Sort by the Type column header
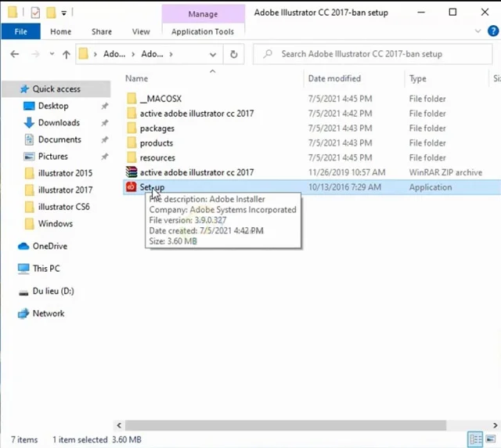This screenshot has width=501, height=448. coord(417,78)
